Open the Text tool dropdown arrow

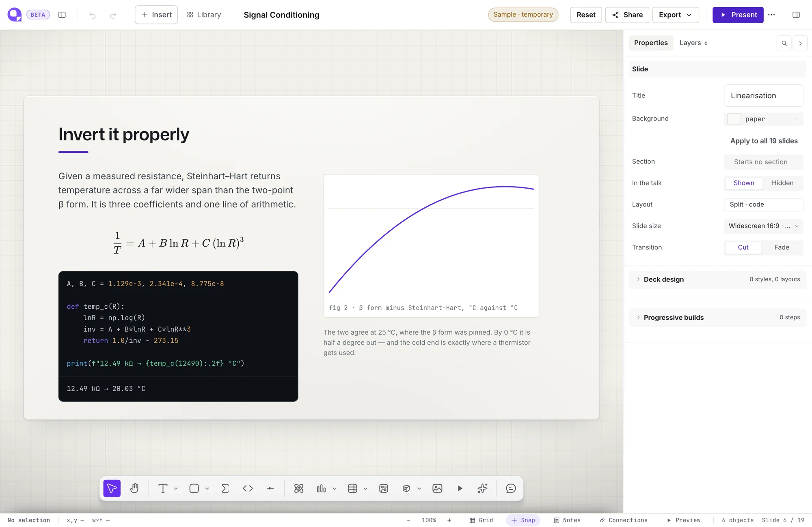coord(176,489)
